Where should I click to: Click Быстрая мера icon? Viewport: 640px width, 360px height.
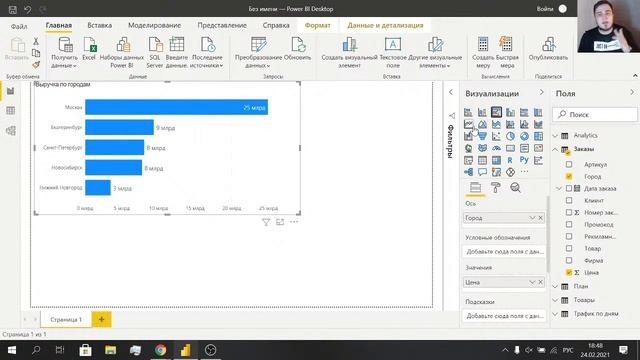(507, 52)
